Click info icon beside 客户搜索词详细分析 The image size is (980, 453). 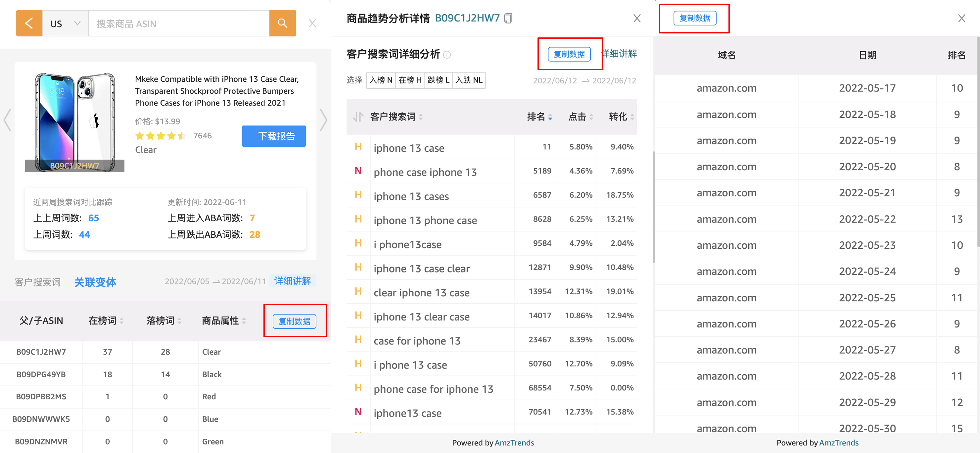(x=447, y=55)
